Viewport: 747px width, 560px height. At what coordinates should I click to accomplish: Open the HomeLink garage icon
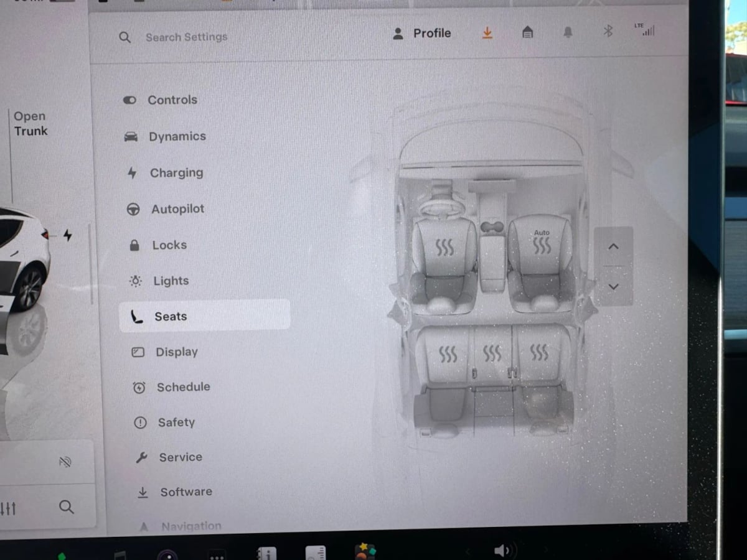tap(527, 32)
